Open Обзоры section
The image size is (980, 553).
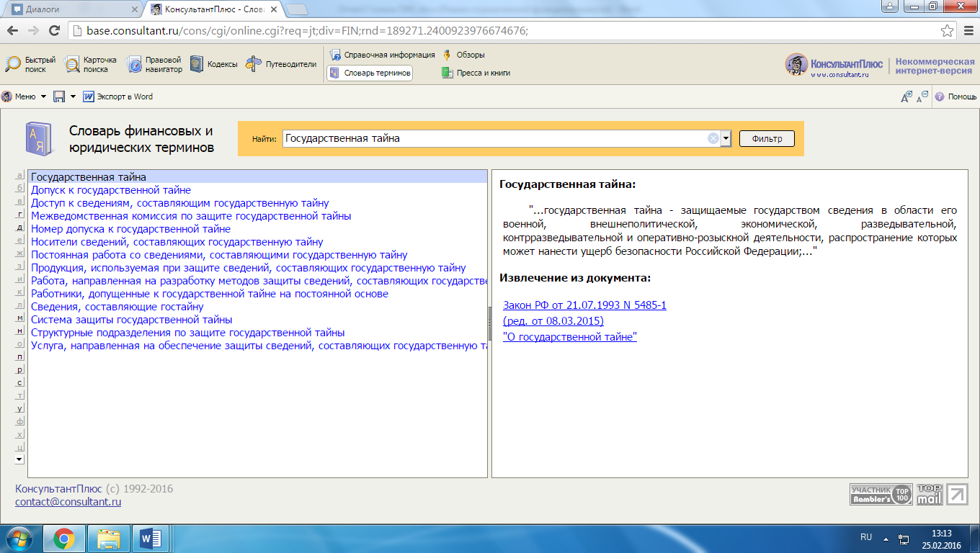coord(463,55)
